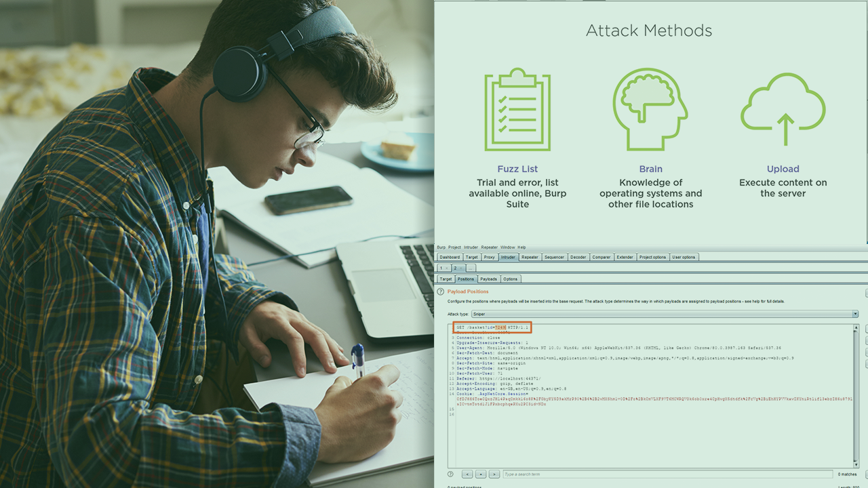Open a new Intruder tab with the ... tab

click(x=471, y=268)
